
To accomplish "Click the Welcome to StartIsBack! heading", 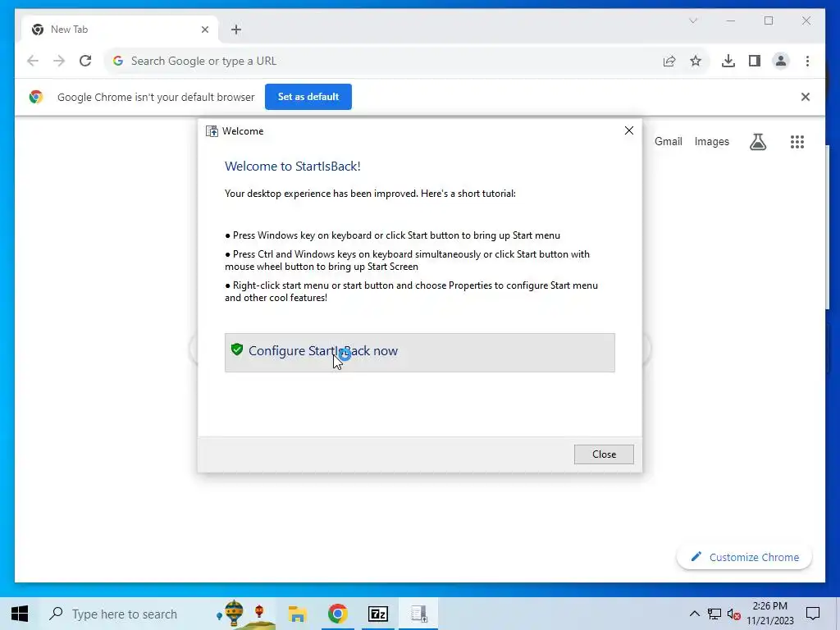I will [293, 166].
